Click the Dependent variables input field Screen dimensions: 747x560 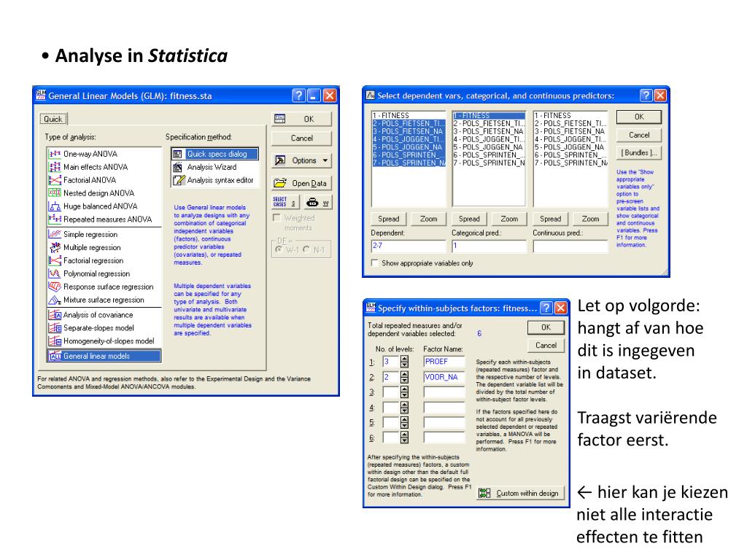(x=409, y=246)
